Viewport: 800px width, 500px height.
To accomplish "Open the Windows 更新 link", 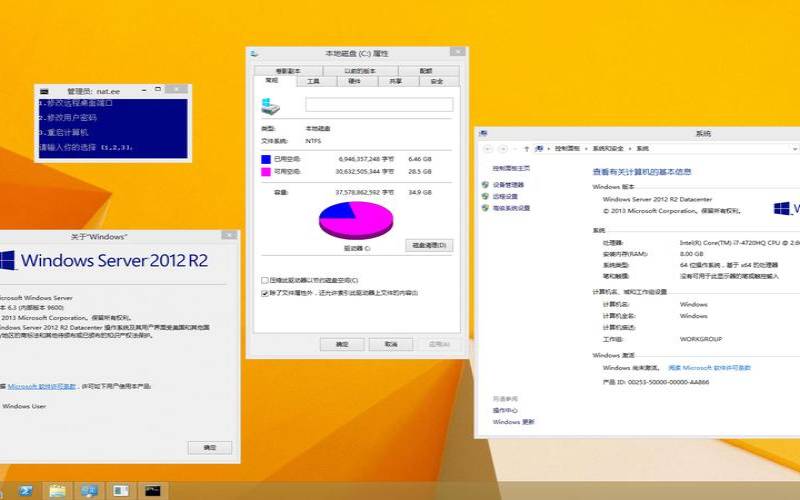I will [513, 422].
